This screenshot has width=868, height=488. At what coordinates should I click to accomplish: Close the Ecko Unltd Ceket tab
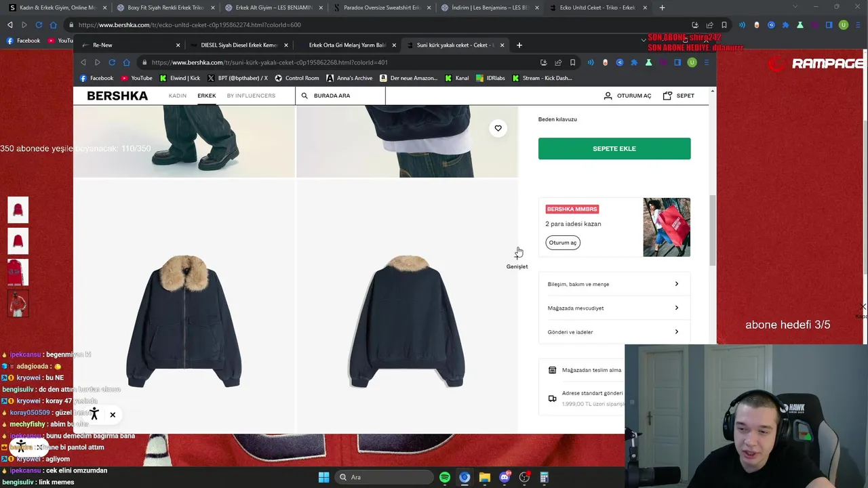(645, 7)
